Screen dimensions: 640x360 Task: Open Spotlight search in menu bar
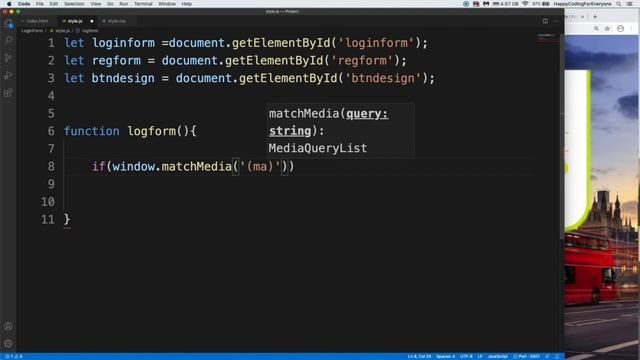(x=619, y=4)
